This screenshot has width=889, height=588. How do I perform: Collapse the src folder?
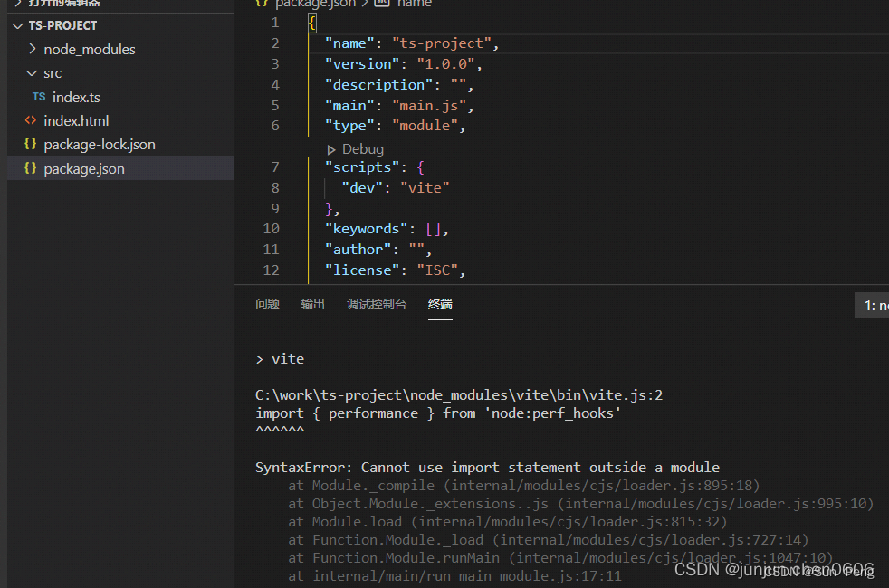click(x=32, y=73)
